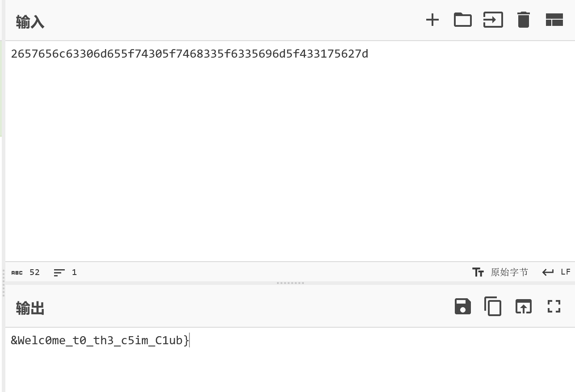
Task: Copy output to clipboard icon
Action: [x=493, y=306]
